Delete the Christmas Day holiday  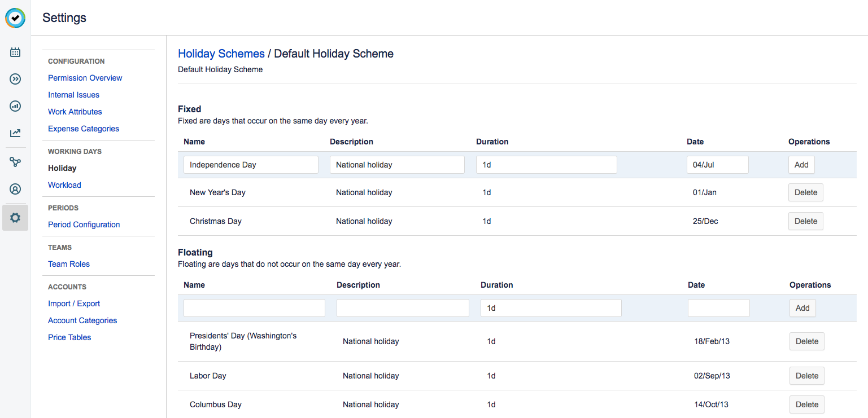[805, 221]
